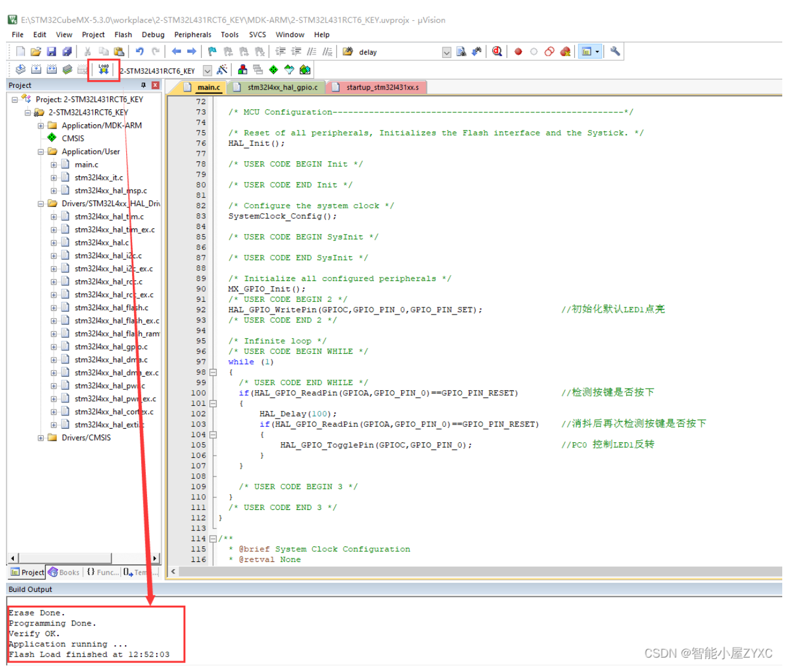796x672 pixels.
Task: Click the Incremental Find binoculars icon
Action: [x=477, y=52]
